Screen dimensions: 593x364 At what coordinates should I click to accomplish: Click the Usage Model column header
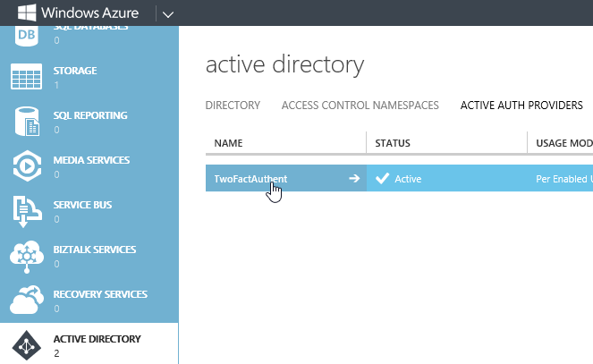(x=563, y=143)
